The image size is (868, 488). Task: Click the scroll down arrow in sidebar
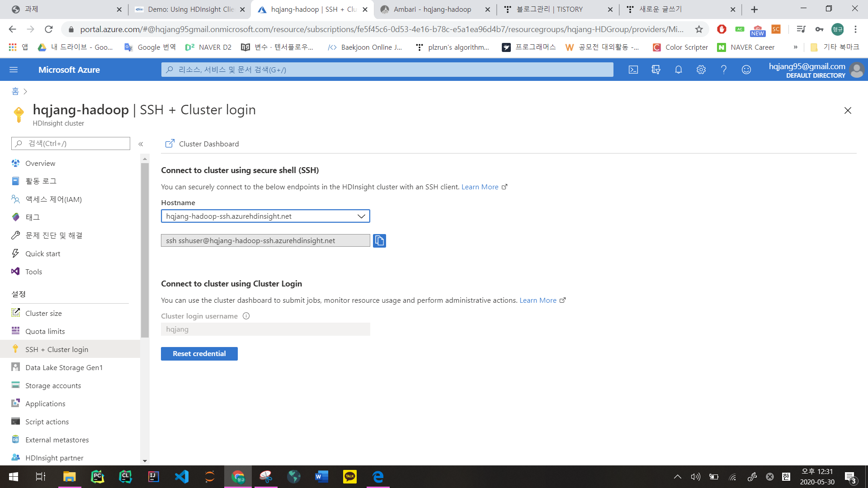[x=145, y=461]
